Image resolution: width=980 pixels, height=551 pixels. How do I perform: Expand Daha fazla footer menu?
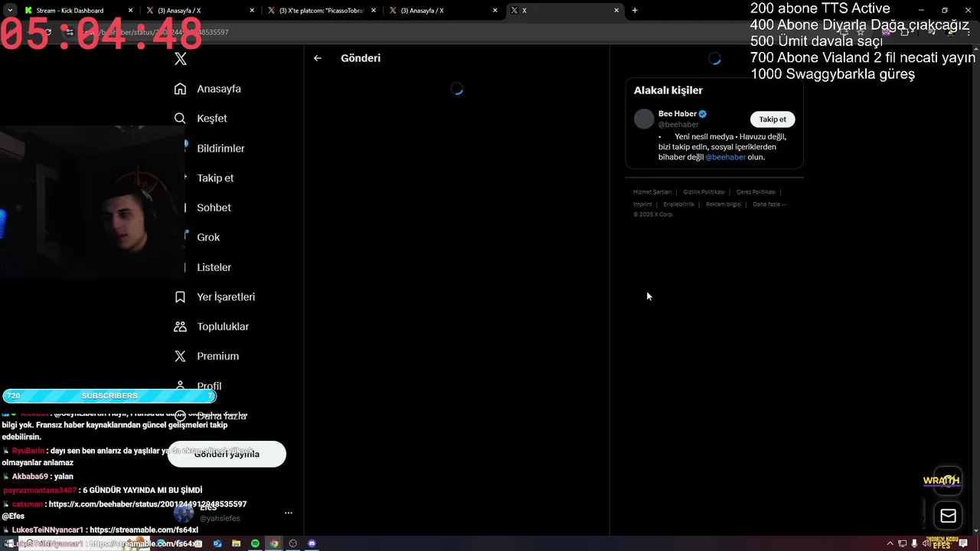click(x=769, y=204)
